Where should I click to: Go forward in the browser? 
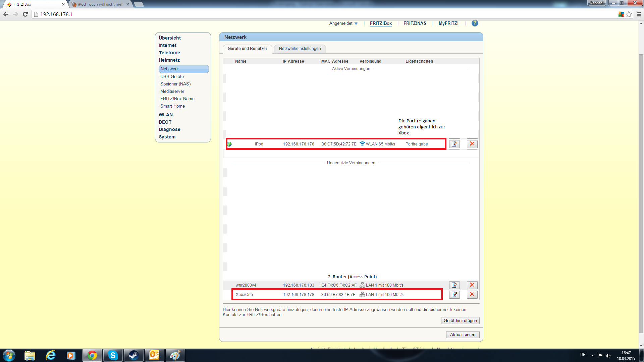pos(15,14)
